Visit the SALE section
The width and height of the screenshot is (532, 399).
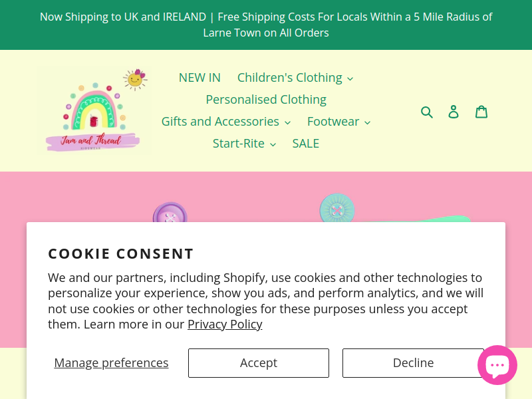(x=306, y=144)
